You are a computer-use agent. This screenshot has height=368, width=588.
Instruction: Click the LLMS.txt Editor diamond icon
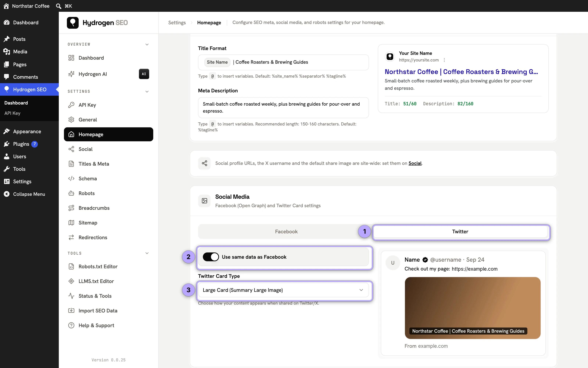[x=71, y=281]
